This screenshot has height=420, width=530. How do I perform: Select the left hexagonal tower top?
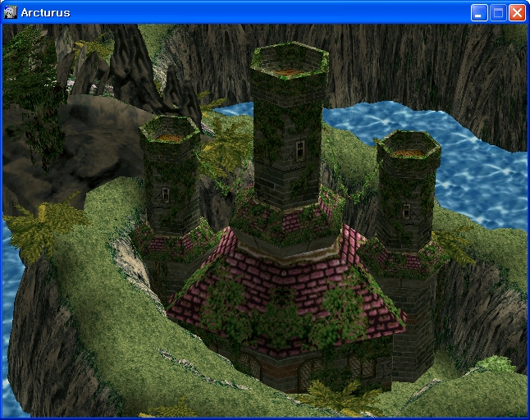pyautogui.click(x=170, y=129)
